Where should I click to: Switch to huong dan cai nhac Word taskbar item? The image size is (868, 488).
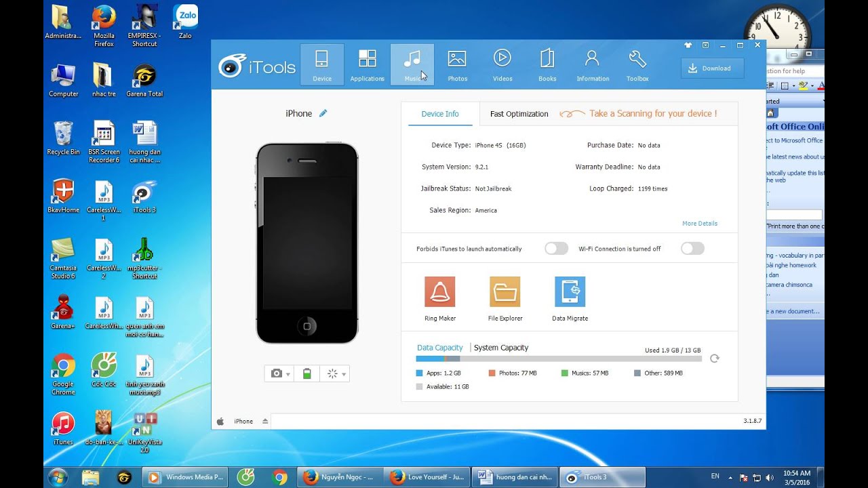pyautogui.click(x=514, y=477)
